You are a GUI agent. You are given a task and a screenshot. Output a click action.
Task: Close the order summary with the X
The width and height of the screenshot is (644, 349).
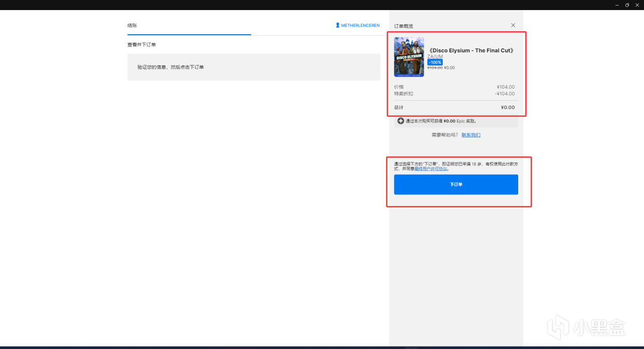pos(513,25)
